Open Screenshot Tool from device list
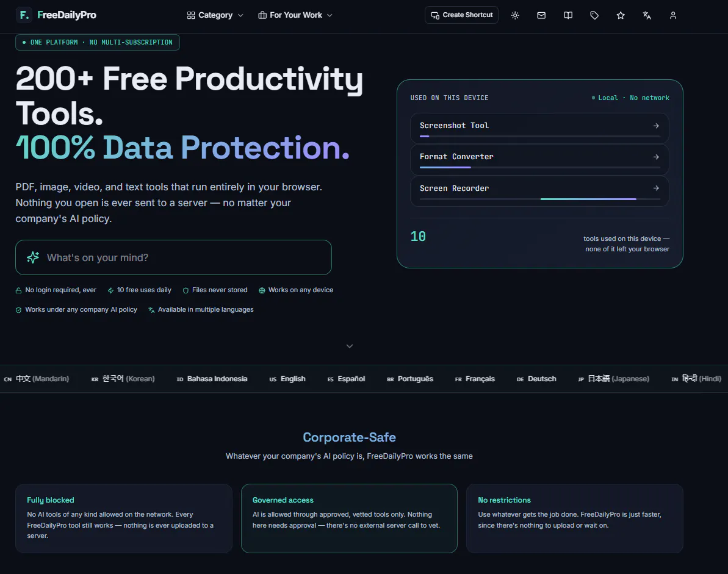Viewport: 728px width, 574px height. pyautogui.click(x=539, y=128)
